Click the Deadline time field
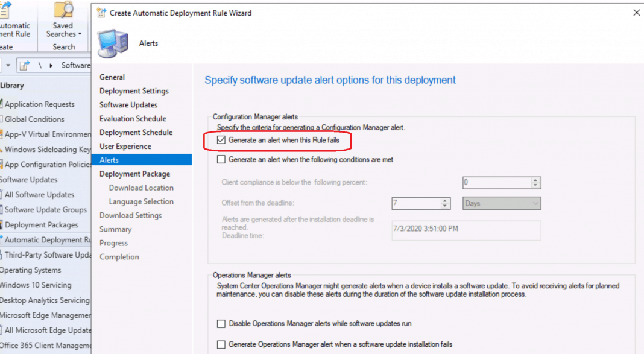This screenshot has height=354, width=644. click(466, 231)
